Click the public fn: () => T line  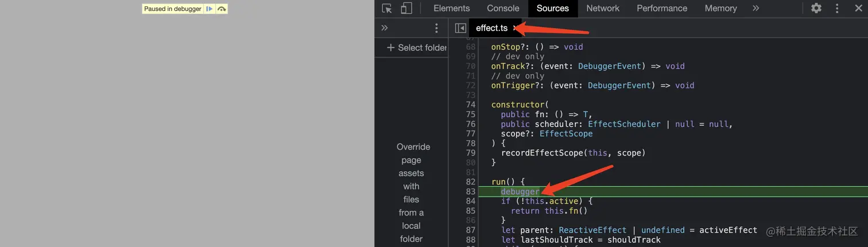click(x=547, y=114)
